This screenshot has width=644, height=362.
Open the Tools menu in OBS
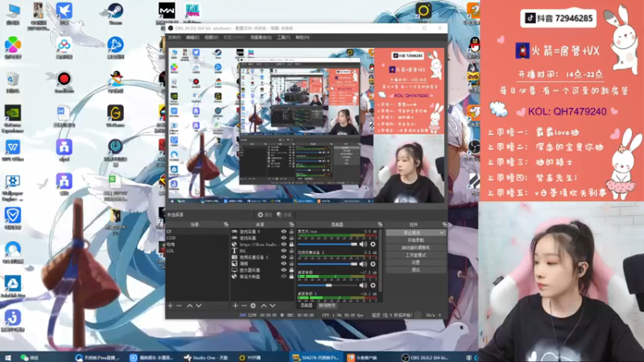coord(283,37)
